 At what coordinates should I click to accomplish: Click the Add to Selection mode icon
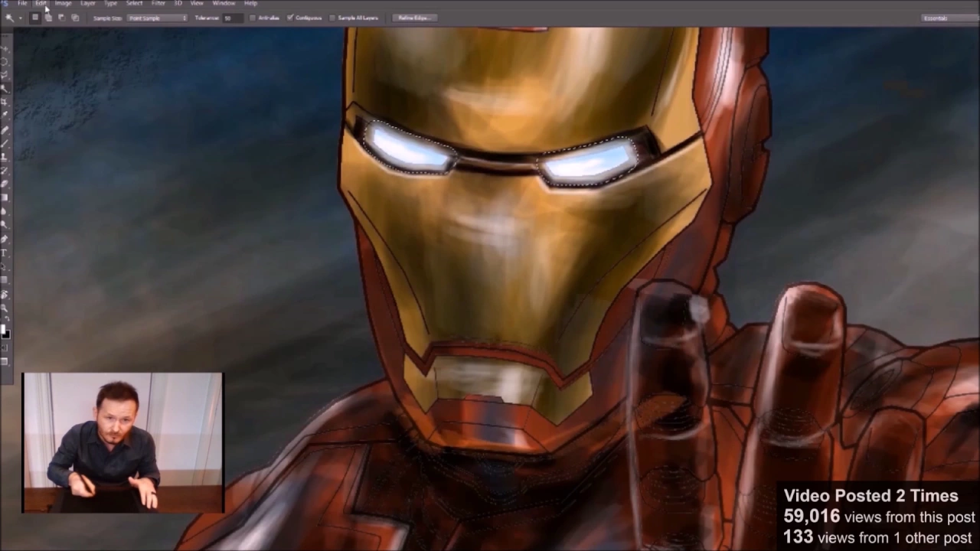click(x=48, y=18)
